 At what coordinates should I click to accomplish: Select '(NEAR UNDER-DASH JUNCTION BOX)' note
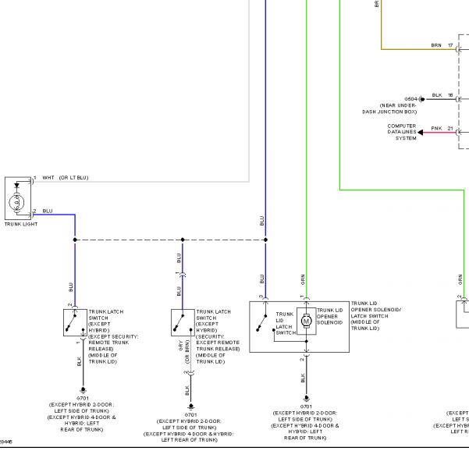tap(389, 108)
